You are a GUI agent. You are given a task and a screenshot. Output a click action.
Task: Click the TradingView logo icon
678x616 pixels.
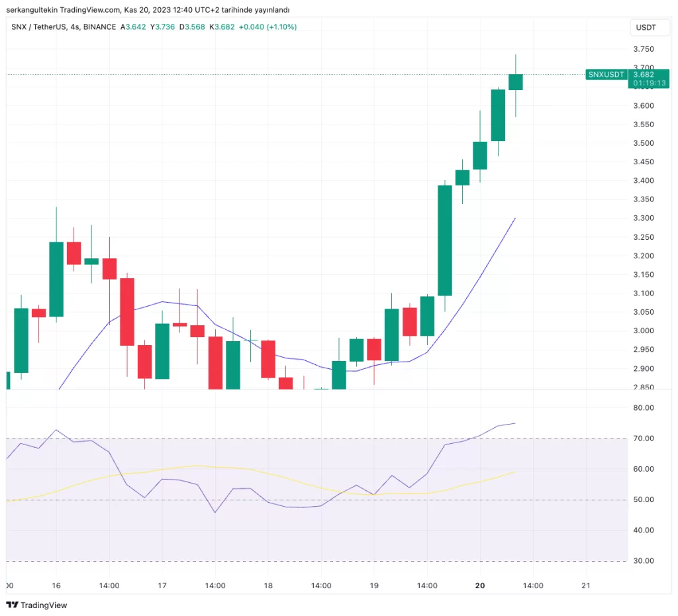12,605
